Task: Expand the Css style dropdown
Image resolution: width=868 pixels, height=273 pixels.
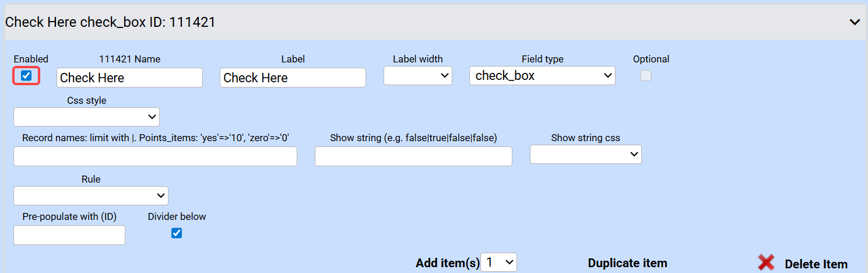Action: [x=86, y=117]
